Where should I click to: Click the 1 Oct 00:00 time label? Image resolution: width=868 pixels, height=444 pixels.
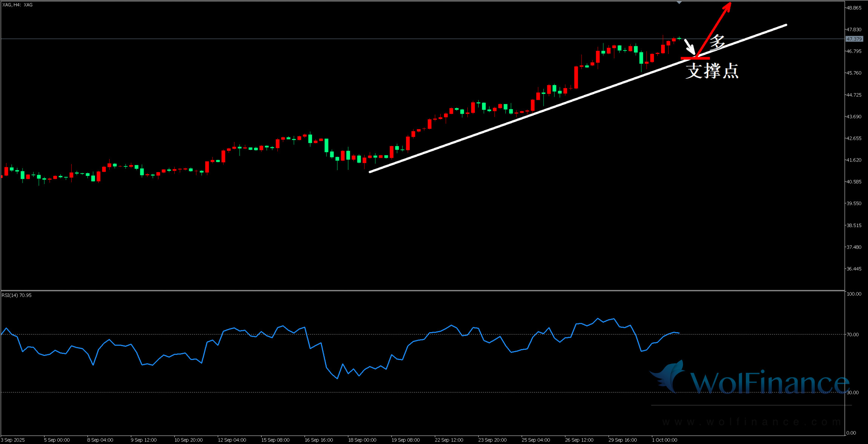(664, 440)
